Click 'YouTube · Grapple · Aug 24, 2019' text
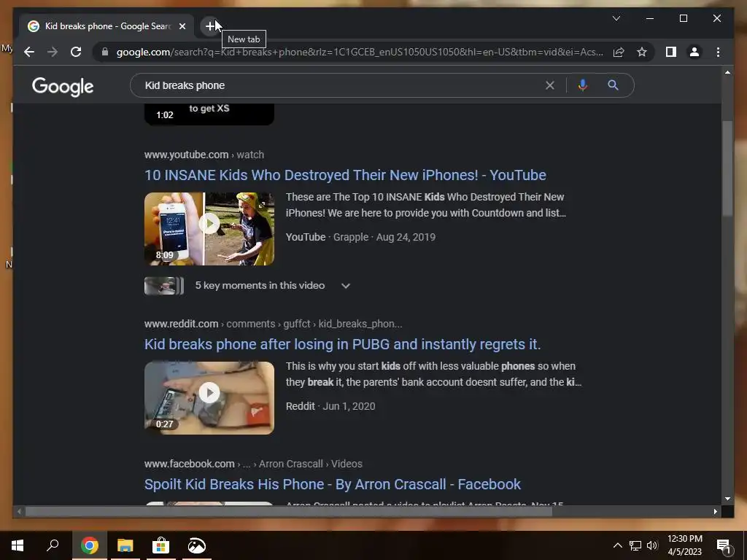747x560 pixels. 360,237
